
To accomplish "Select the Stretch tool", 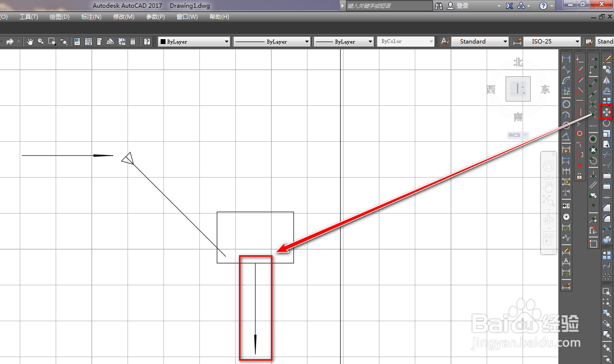I will tap(606, 144).
